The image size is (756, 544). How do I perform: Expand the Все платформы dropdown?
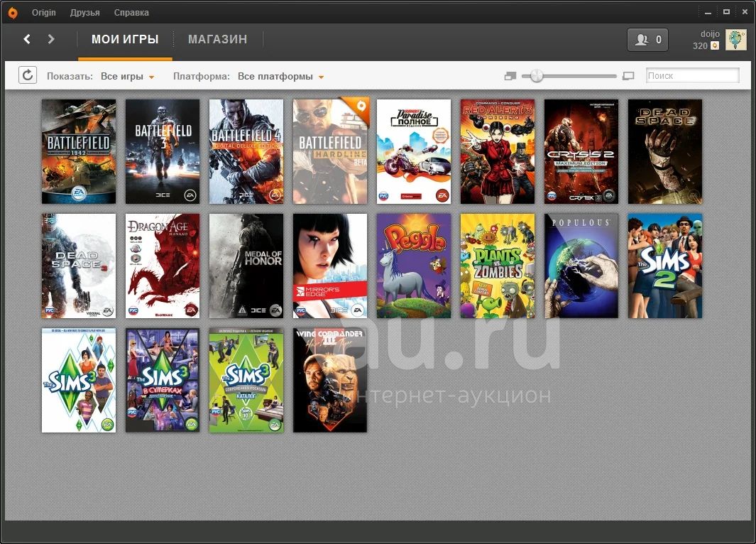280,76
